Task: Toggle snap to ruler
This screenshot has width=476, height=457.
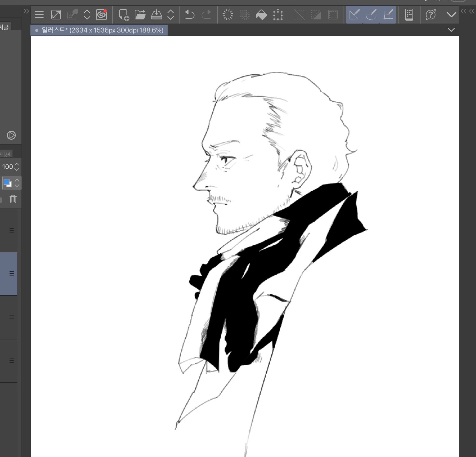Action: (x=354, y=15)
